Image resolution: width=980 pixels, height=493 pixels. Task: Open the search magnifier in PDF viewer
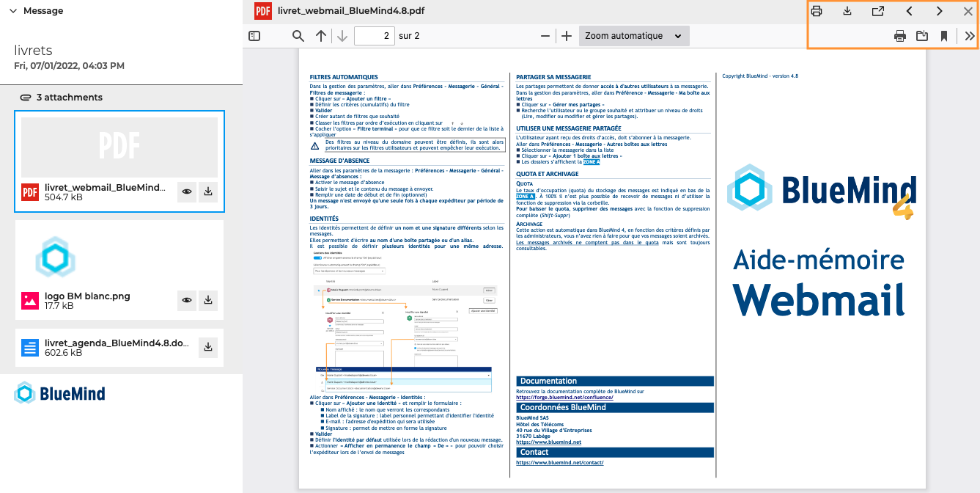point(298,36)
